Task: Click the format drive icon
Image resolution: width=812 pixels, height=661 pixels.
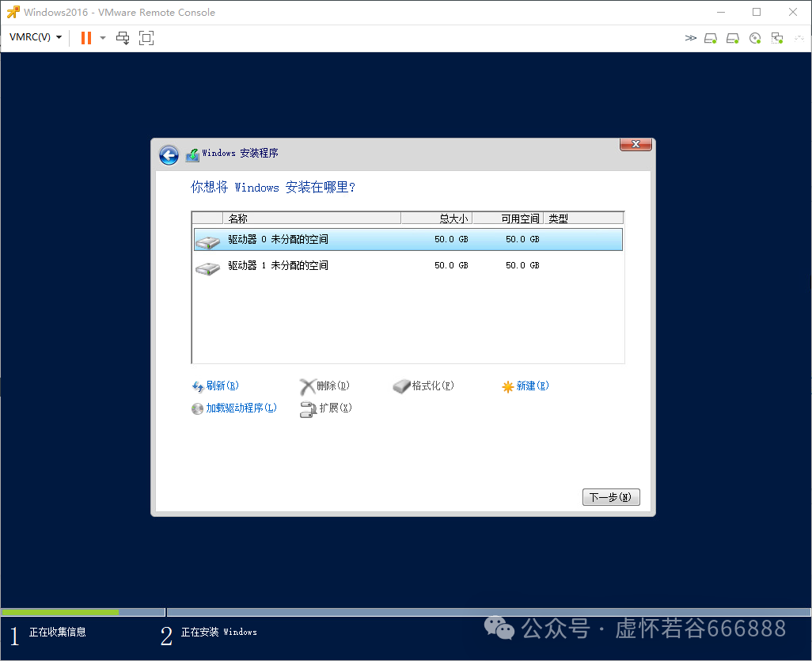Action: point(401,386)
